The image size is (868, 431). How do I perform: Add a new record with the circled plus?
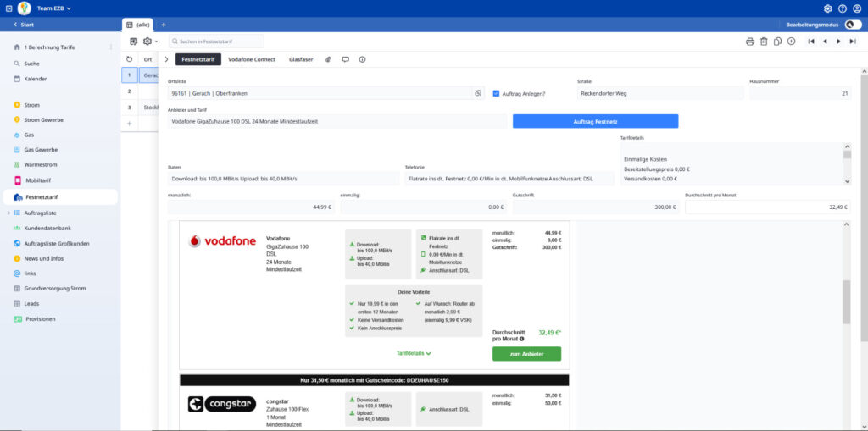[792, 41]
